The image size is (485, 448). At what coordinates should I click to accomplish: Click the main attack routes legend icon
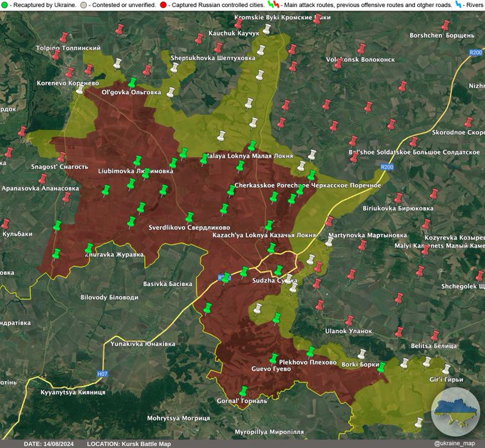274,5
